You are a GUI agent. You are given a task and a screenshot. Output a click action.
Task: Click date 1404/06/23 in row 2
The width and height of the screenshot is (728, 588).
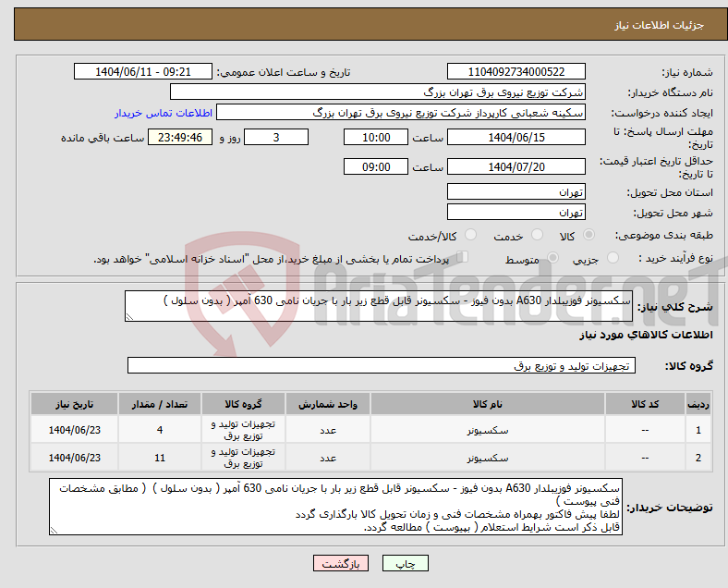point(74,458)
